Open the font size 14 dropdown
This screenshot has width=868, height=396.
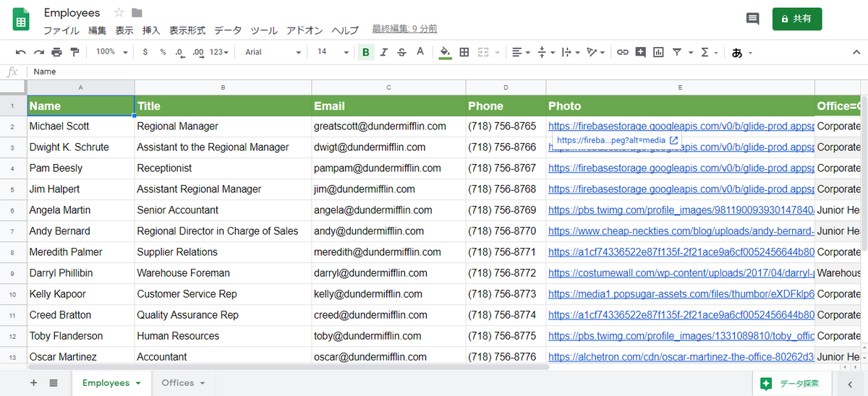tap(333, 52)
